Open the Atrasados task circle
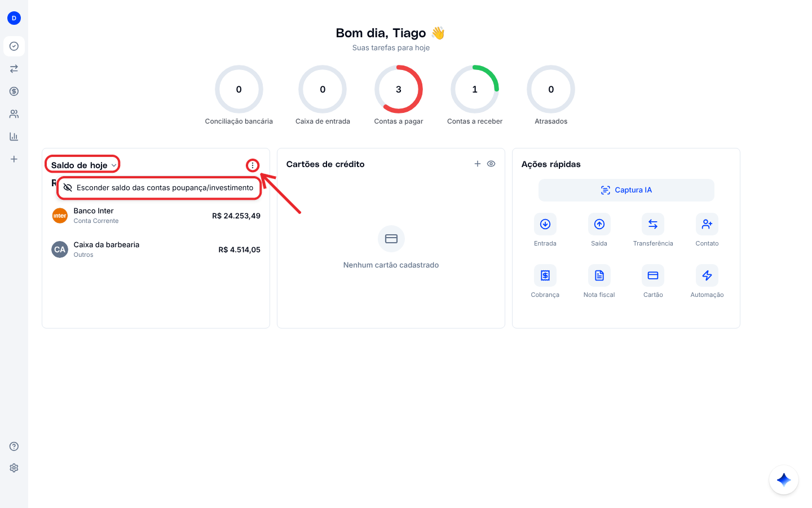This screenshot has height=508, width=812. click(551, 89)
